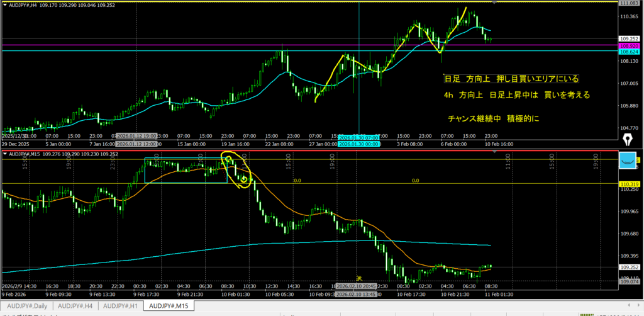644x316 pixels.
Task: Click the 110.319 yellow price level label
Action: pyautogui.click(x=629, y=183)
